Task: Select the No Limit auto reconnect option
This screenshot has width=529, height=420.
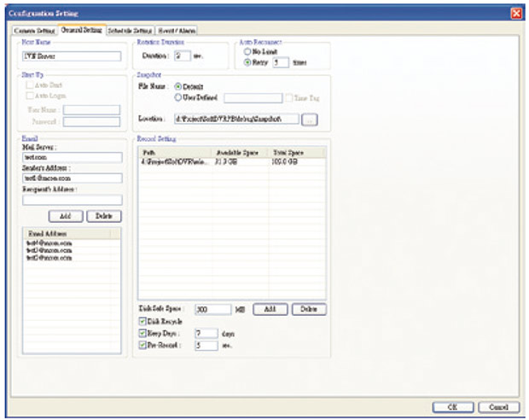Action: 245,50
